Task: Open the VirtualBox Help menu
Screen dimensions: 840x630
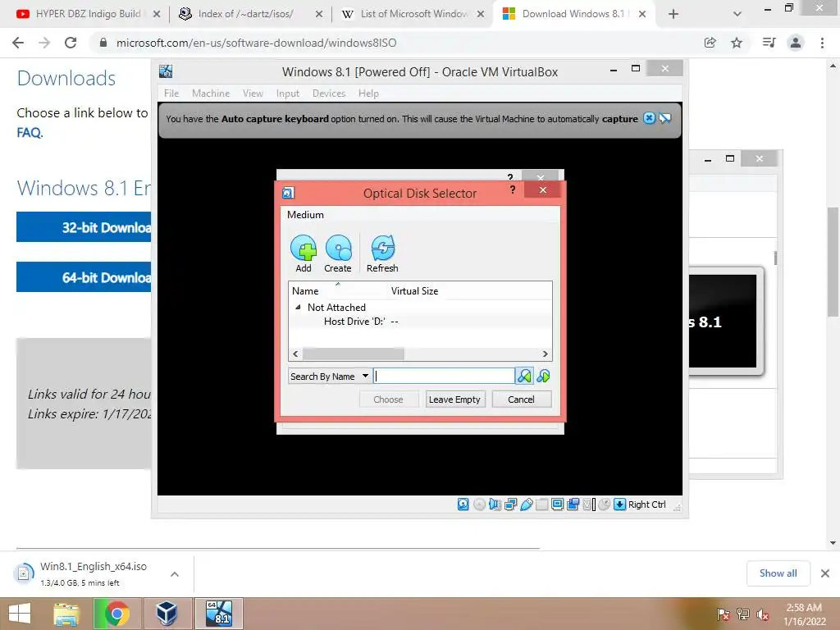Action: pyautogui.click(x=368, y=94)
